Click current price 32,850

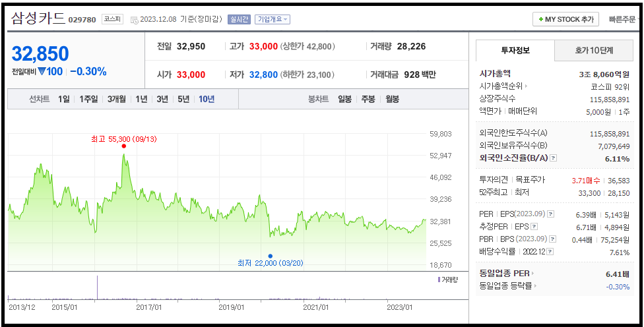pos(40,53)
